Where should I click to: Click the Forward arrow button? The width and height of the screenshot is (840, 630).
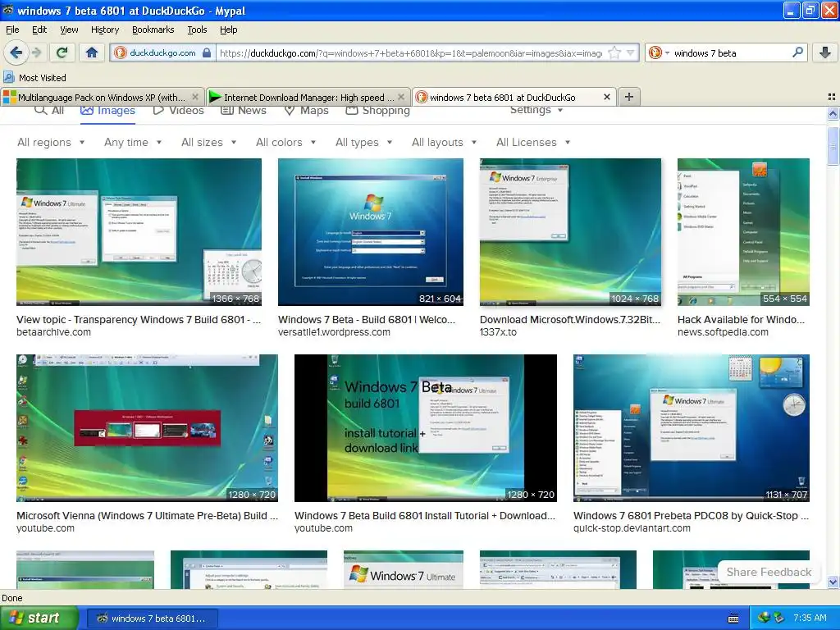[x=37, y=52]
